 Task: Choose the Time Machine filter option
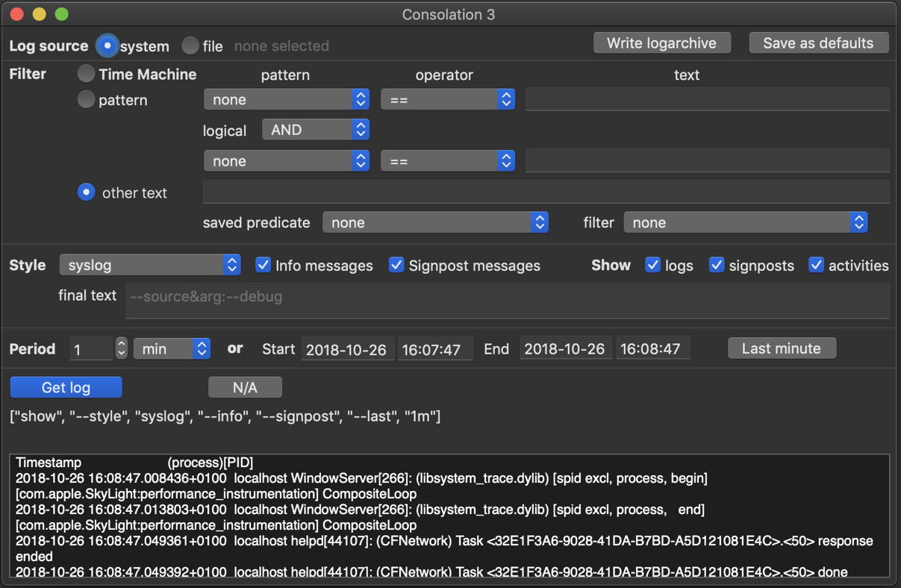(x=87, y=74)
